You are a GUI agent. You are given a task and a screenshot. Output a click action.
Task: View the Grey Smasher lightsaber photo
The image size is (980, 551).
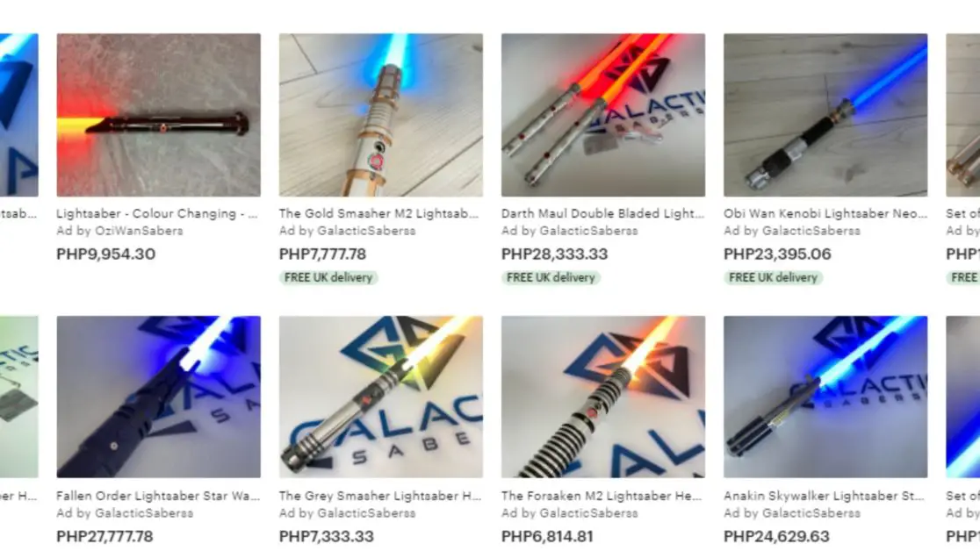coord(380,397)
